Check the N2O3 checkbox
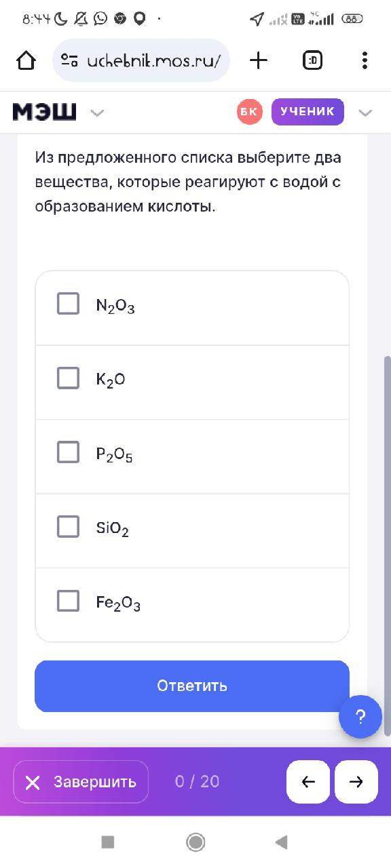 click(x=68, y=304)
